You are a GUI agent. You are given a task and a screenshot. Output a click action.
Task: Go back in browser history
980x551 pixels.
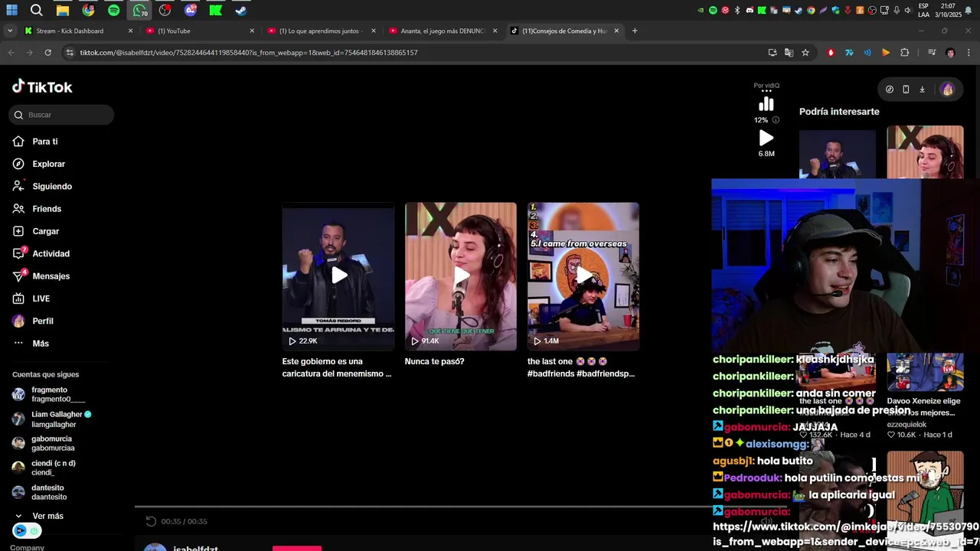(x=11, y=53)
